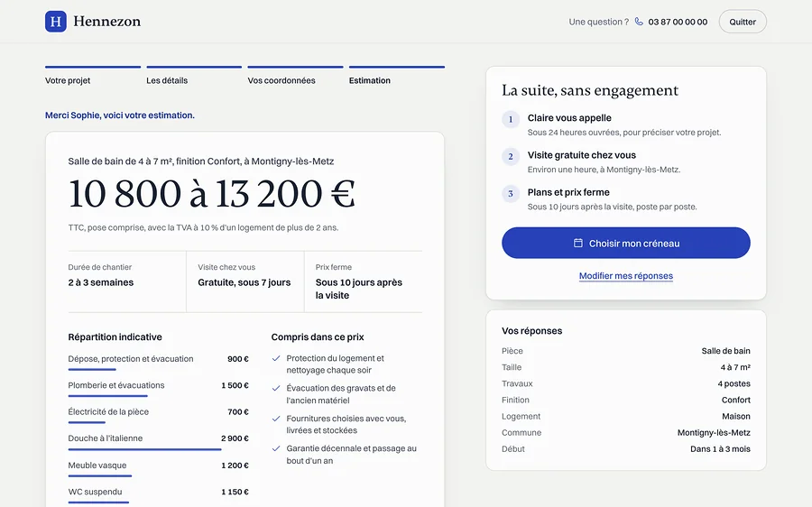Click the Gratuite, sous 7 jours value
Screen dimensions: 812x507
[244, 282]
